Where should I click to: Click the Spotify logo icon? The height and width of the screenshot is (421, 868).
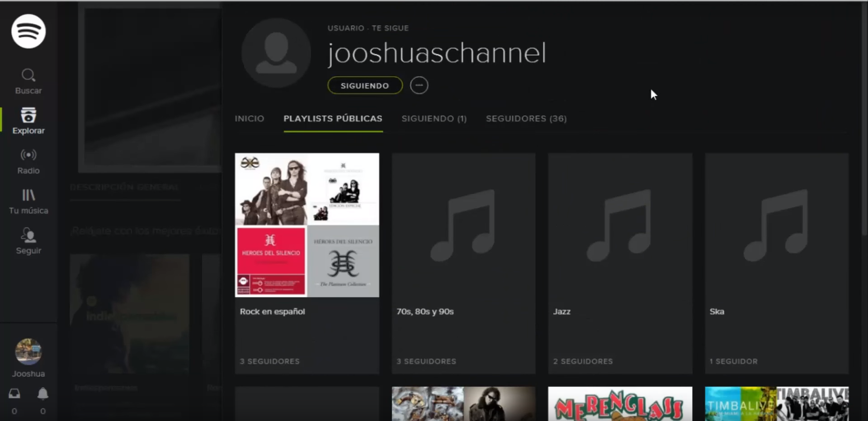tap(28, 31)
